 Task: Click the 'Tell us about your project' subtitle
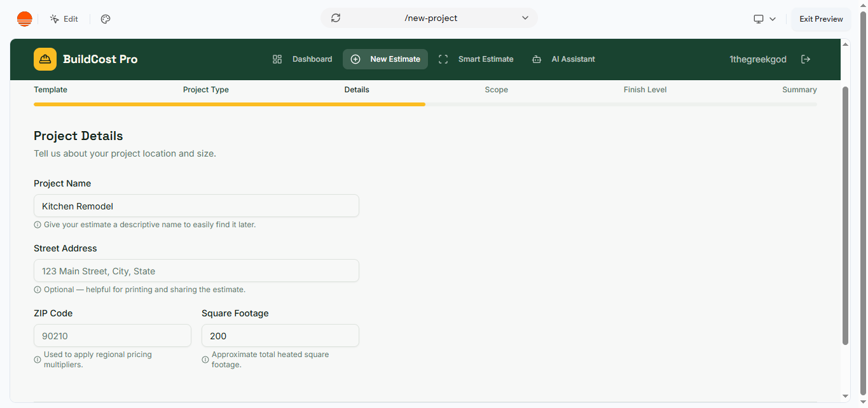pos(125,153)
